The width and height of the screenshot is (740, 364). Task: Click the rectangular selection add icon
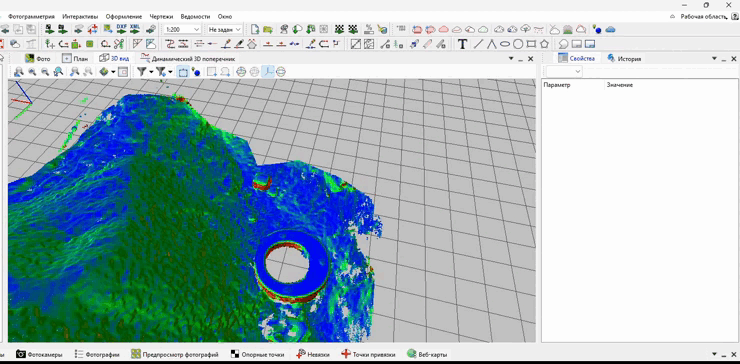pos(212,72)
